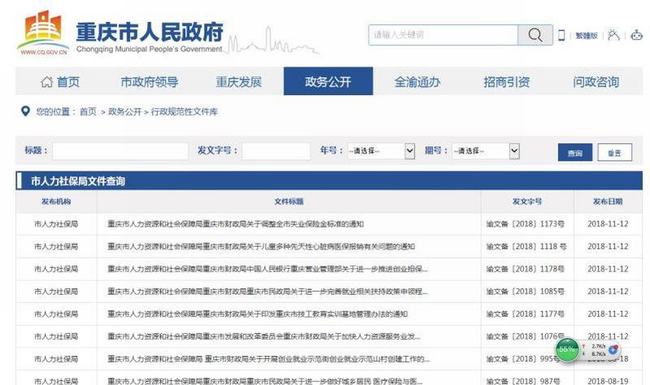Image resolution: width=650 pixels, height=385 pixels.
Task: Open the 问政咨询 navigation tab
Action: tap(596, 82)
